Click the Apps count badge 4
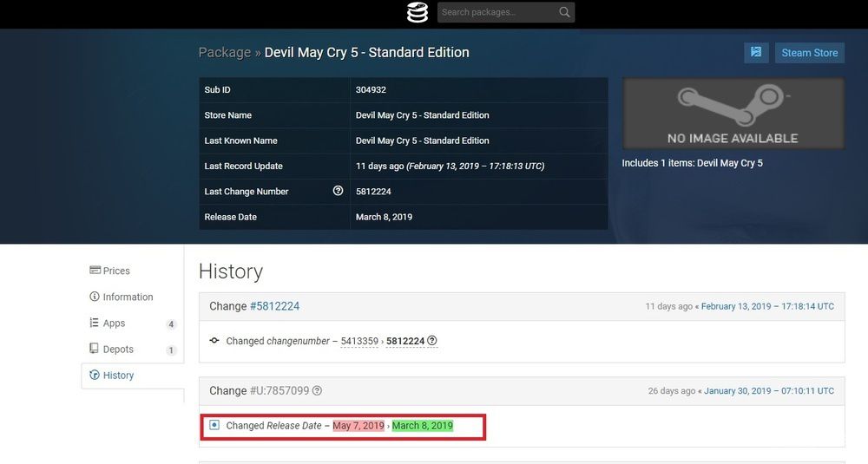 pos(171,324)
